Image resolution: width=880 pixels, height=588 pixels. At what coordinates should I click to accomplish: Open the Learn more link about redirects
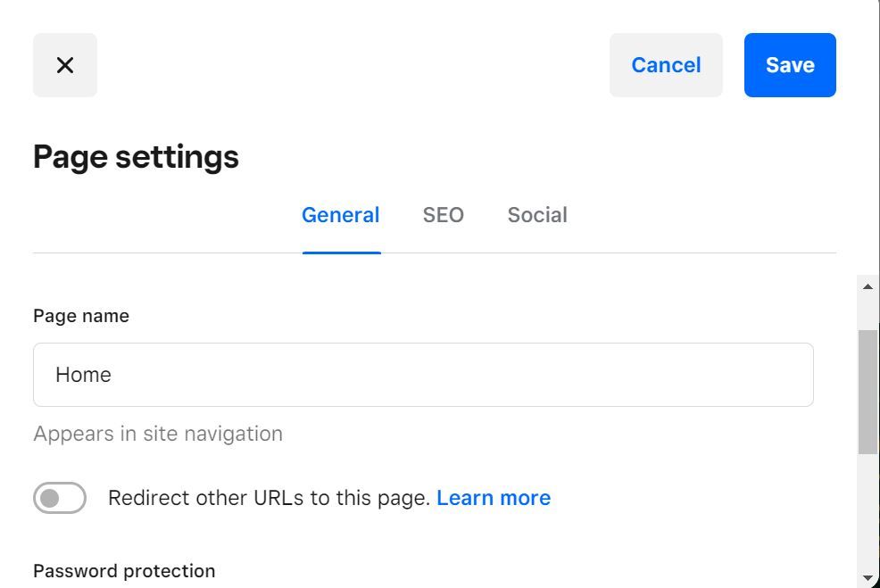click(494, 497)
